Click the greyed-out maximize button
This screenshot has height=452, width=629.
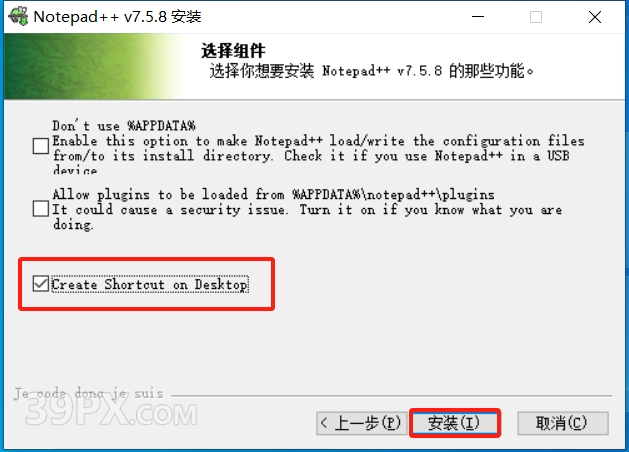(x=536, y=17)
